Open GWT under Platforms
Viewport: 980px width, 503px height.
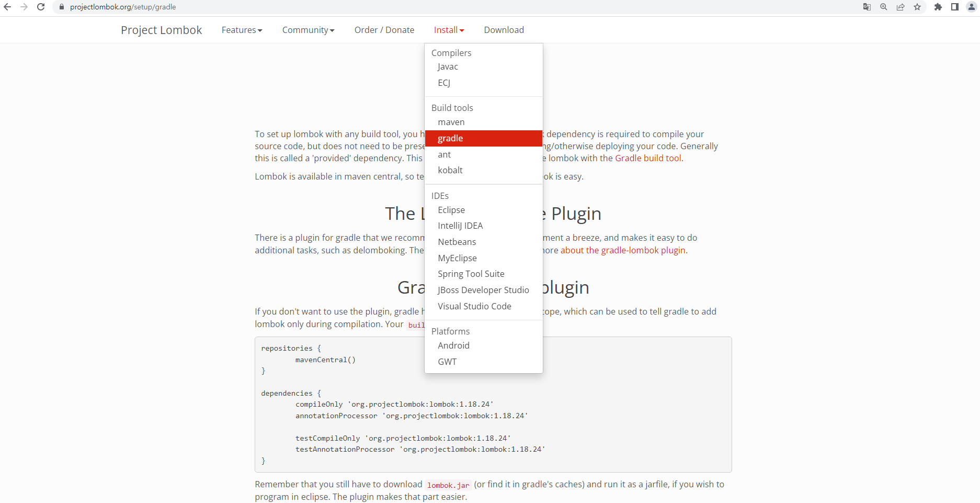[x=484, y=362]
